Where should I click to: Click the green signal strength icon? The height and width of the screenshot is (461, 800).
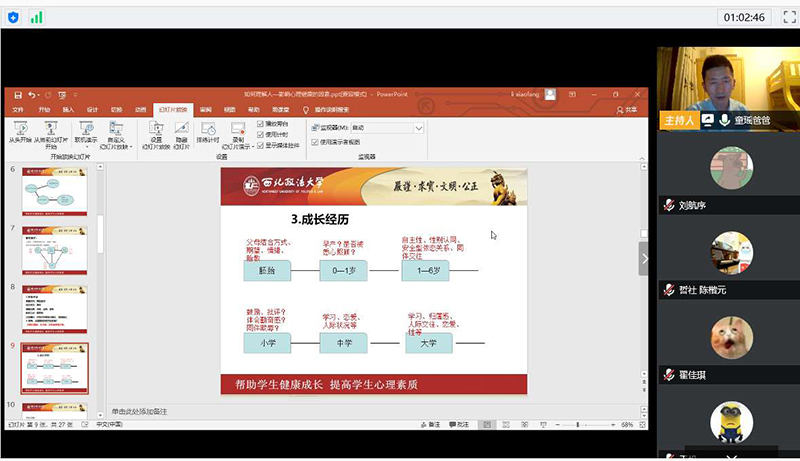coord(37,17)
